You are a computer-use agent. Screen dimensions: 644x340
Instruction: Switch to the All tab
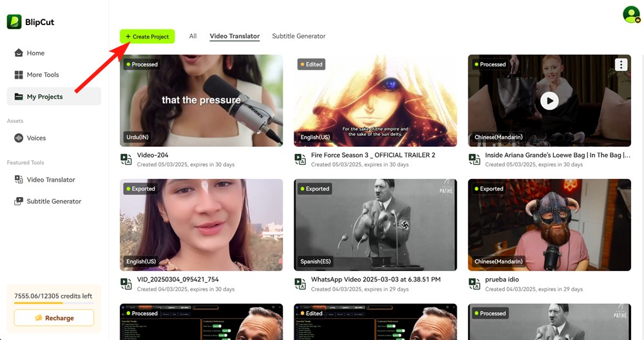[193, 36]
